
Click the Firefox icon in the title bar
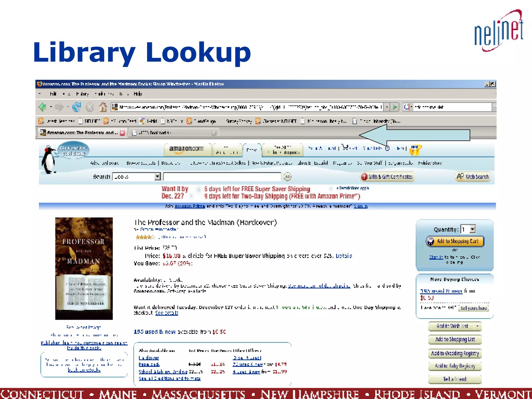coord(39,84)
